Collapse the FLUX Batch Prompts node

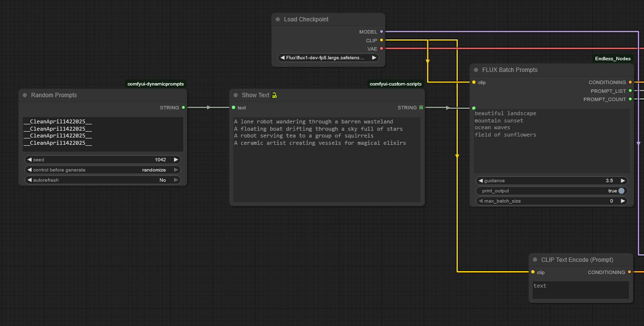click(476, 70)
